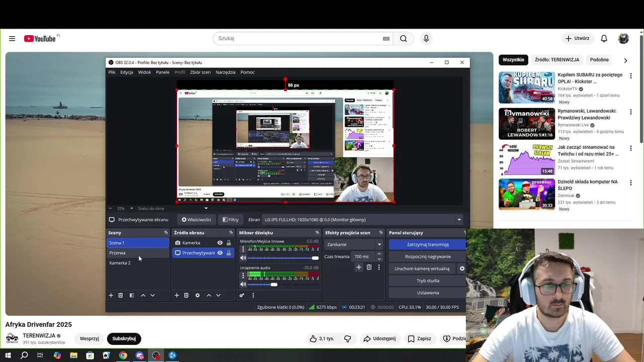This screenshot has height=362, width=644.
Task: Open Urządzenie audio three-dot options
Action: (244, 276)
